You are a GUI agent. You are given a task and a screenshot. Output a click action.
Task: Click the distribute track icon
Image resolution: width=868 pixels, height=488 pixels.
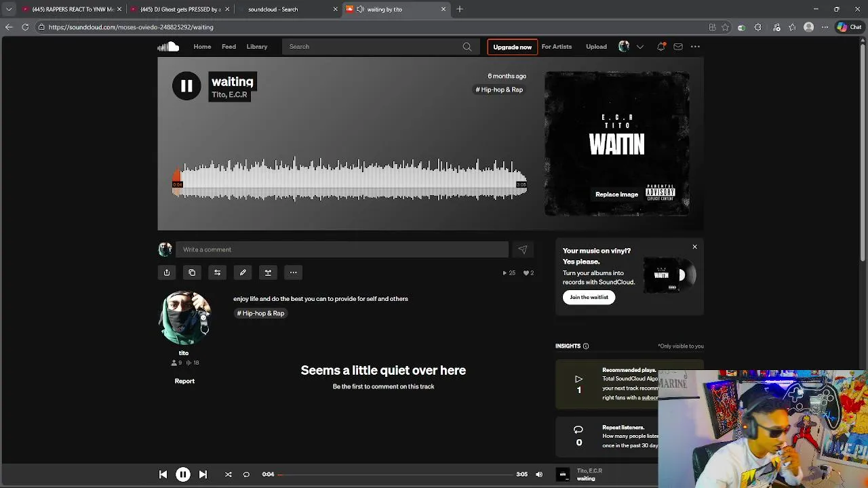coord(268,272)
